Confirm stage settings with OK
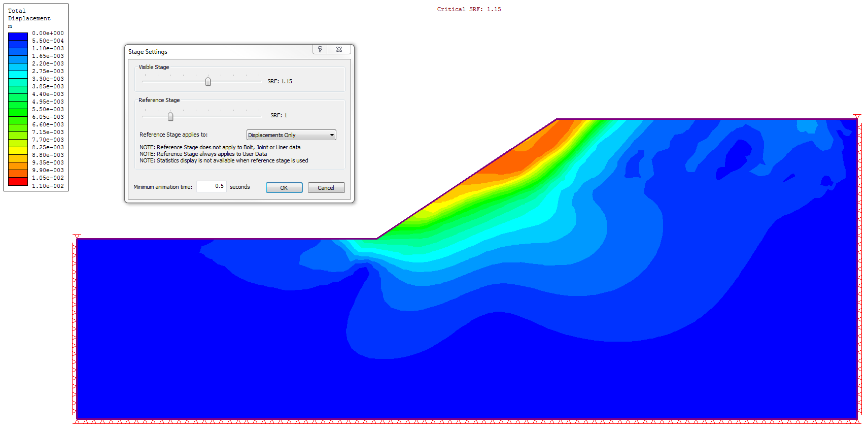The width and height of the screenshot is (868, 431). tap(284, 188)
